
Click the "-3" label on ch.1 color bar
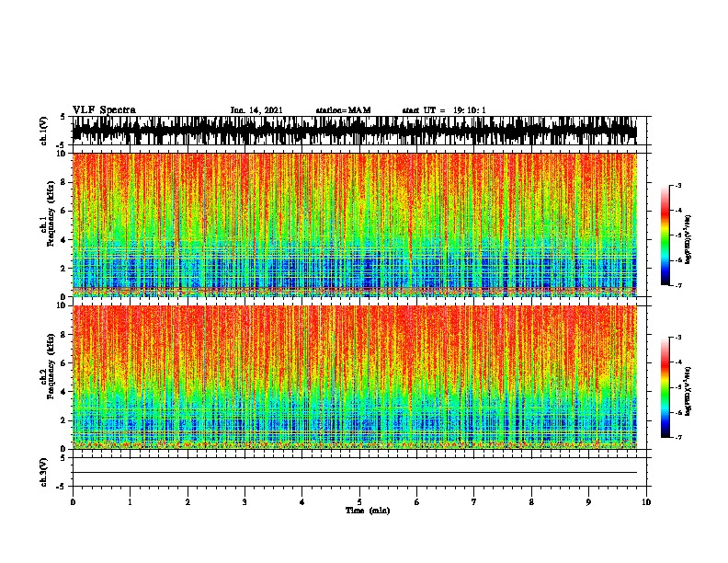tap(677, 185)
